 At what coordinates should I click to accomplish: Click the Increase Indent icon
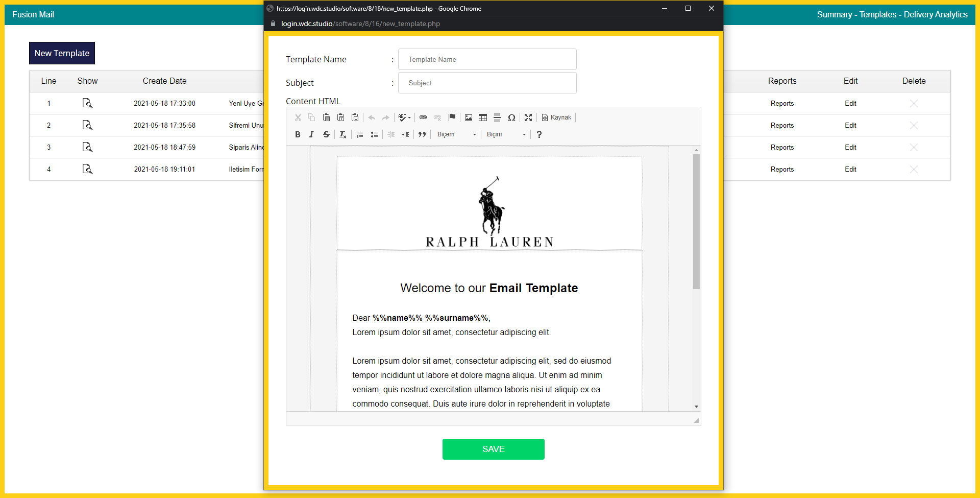[x=405, y=134]
